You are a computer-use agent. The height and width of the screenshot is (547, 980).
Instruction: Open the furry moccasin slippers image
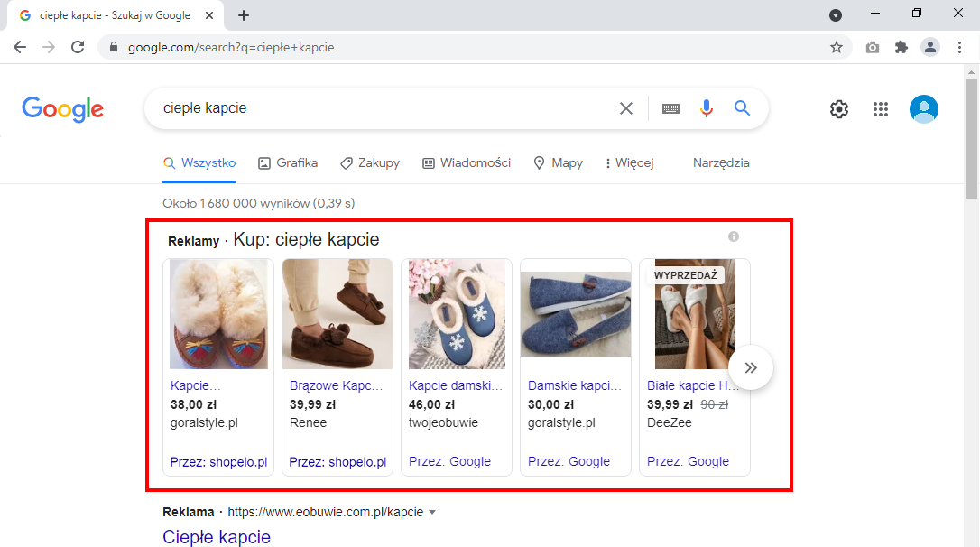point(218,314)
